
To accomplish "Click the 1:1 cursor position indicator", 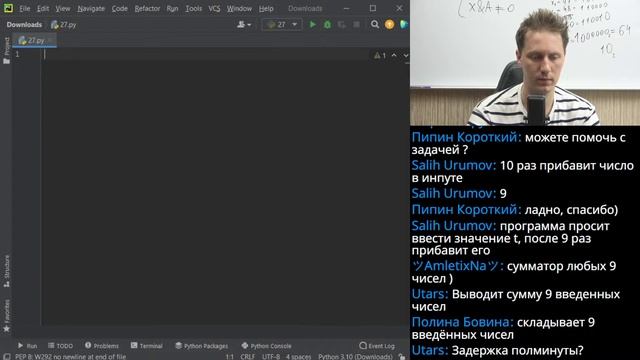I will click(x=230, y=357).
